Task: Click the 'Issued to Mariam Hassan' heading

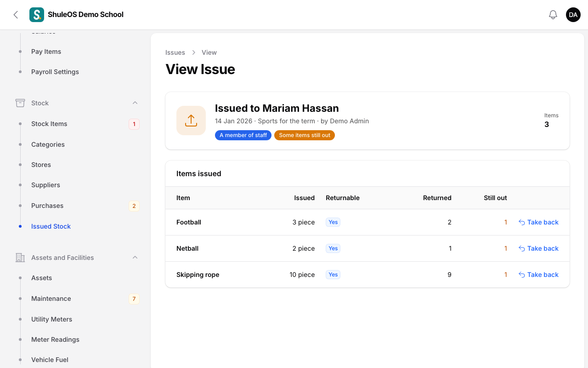Action: (x=277, y=108)
